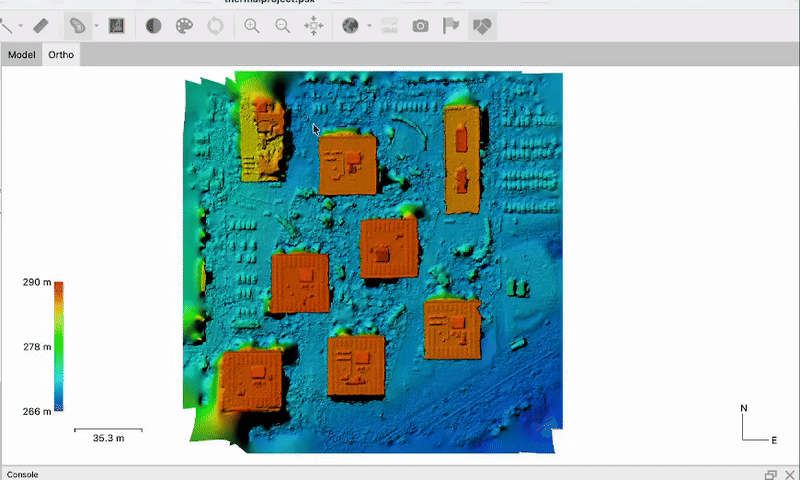Toggle the show shapes polygon button
The width and height of the screenshot is (800, 480).
pyautogui.click(x=482, y=25)
